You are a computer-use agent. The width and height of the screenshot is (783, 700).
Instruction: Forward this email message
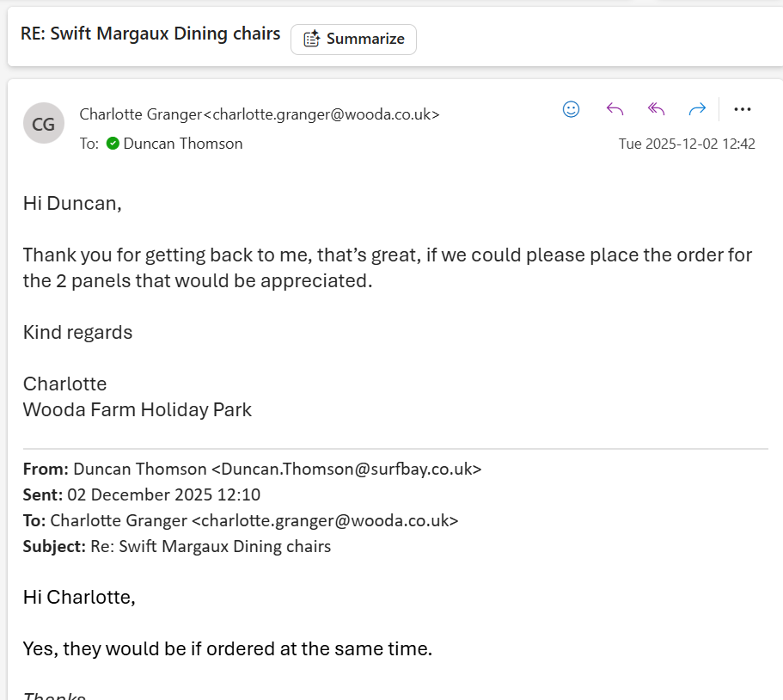(697, 109)
